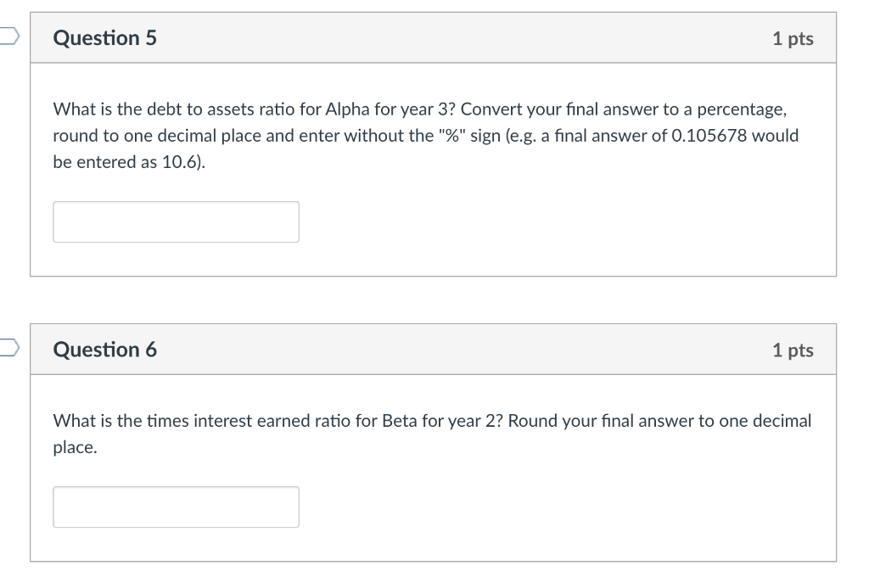
Task: Click the Question 5 title text
Action: pyautogui.click(x=104, y=37)
